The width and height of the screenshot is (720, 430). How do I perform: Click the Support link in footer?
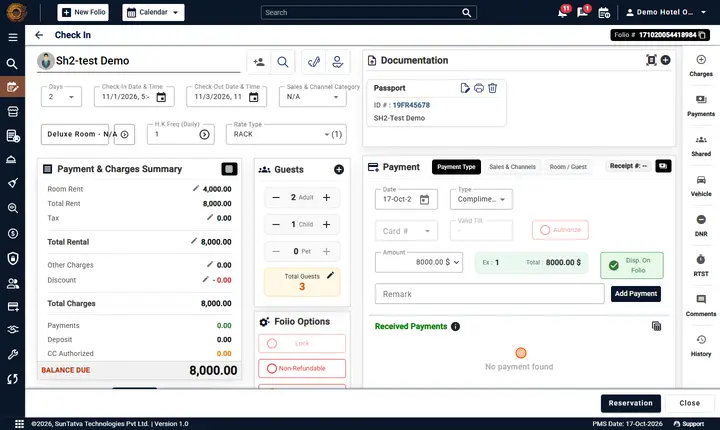pyautogui.click(x=689, y=424)
